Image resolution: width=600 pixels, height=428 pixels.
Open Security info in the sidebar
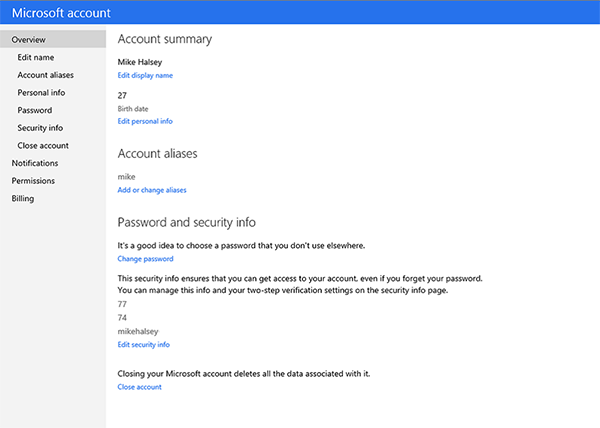click(x=42, y=128)
